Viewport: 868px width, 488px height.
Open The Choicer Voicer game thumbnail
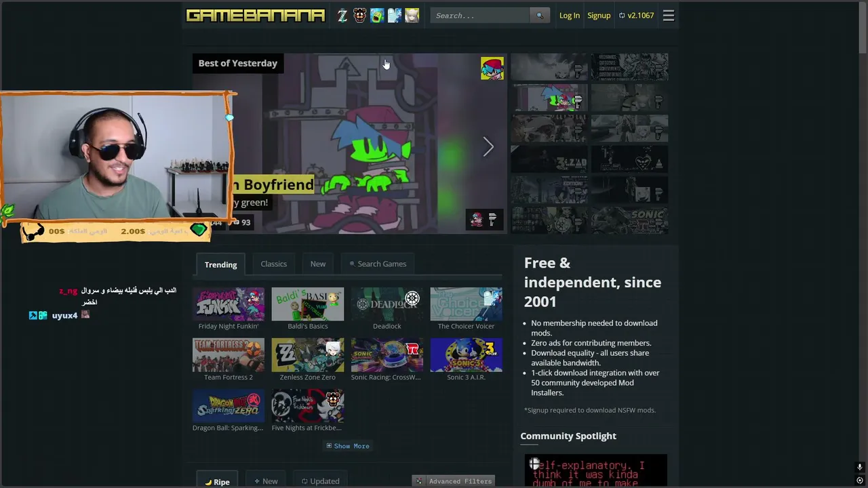[467, 304]
